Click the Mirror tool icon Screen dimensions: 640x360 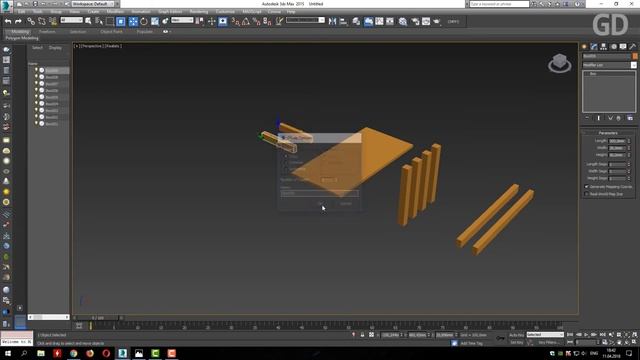click(x=332, y=21)
